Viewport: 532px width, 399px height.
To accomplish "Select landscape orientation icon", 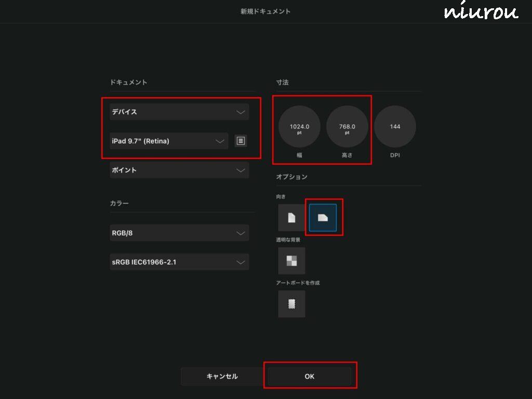I will click(323, 217).
